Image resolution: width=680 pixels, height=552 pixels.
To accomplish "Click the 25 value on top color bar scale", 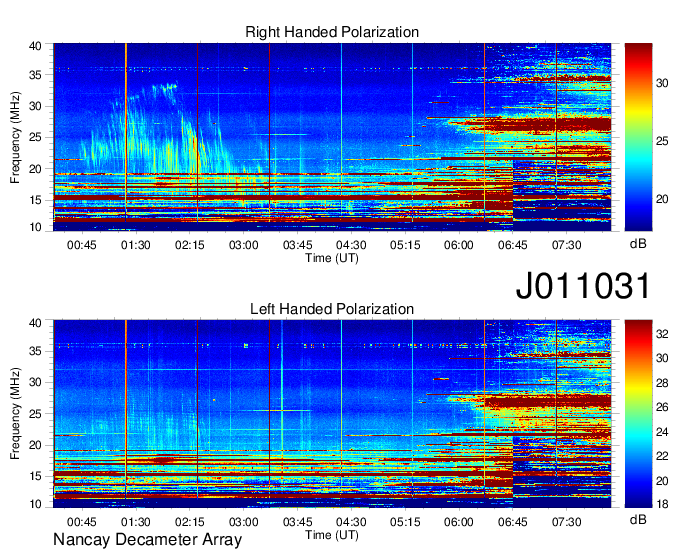I will [662, 141].
